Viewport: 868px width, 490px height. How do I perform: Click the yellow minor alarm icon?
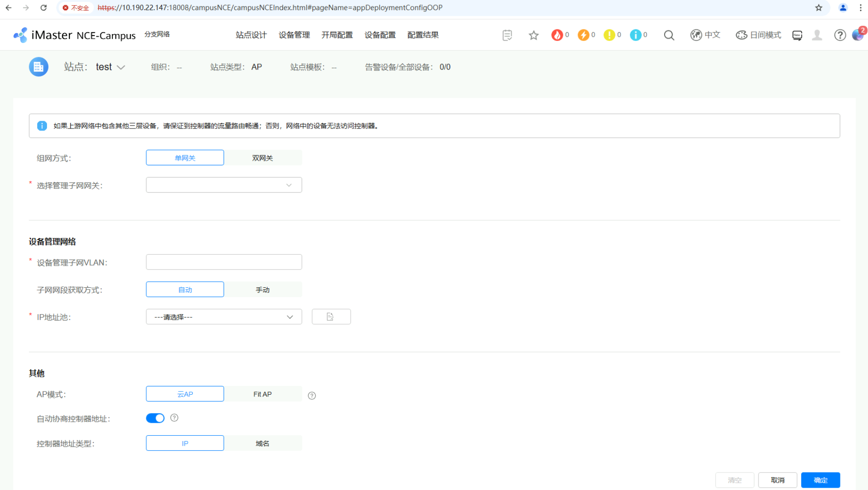[x=609, y=35]
